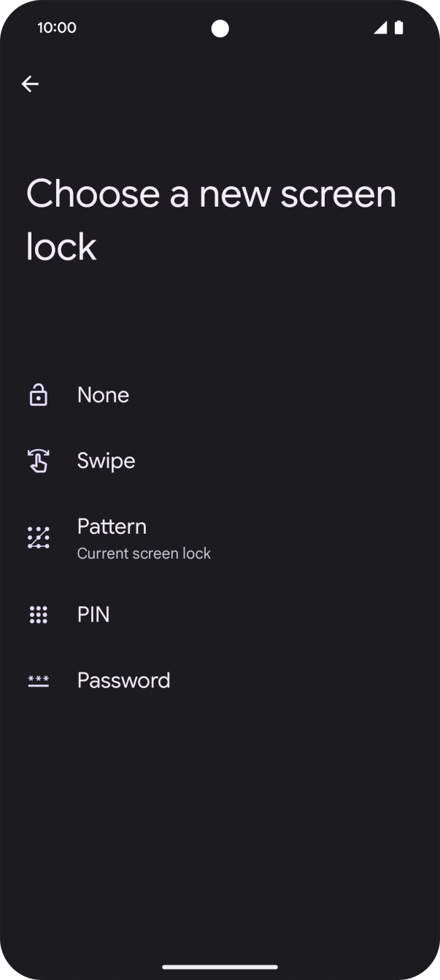440x980 pixels.
Task: Tap the Current screen lock subtitle
Action: (144, 554)
